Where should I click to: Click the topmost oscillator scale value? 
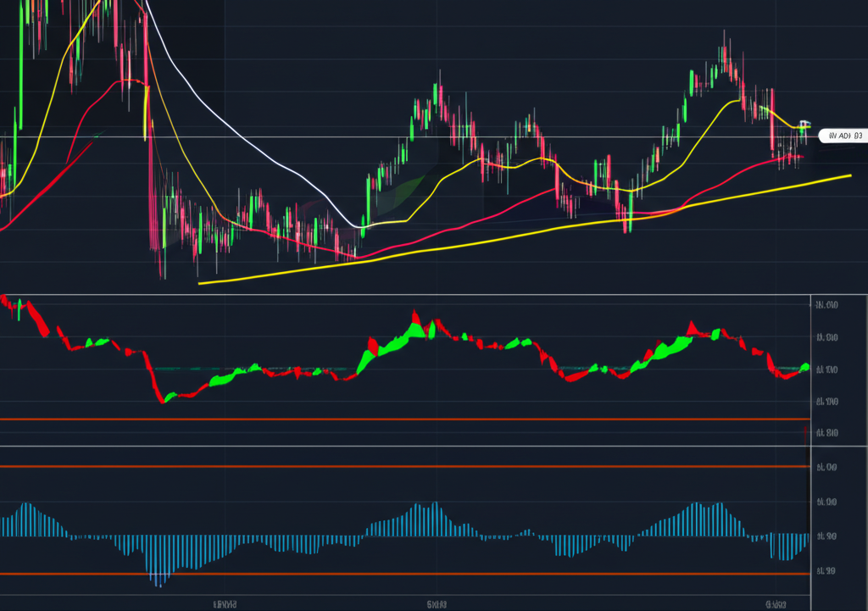click(x=826, y=305)
